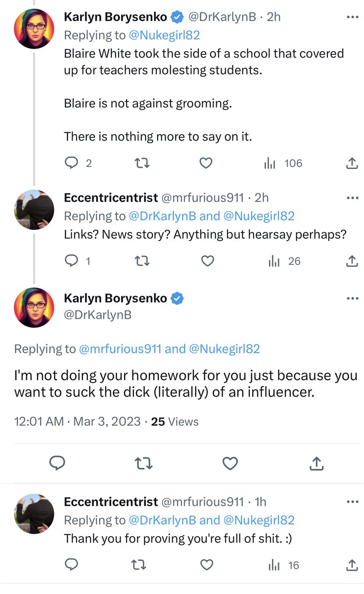Retweet the main 'homework' tweet
The width and height of the screenshot is (364, 594).
tap(143, 463)
